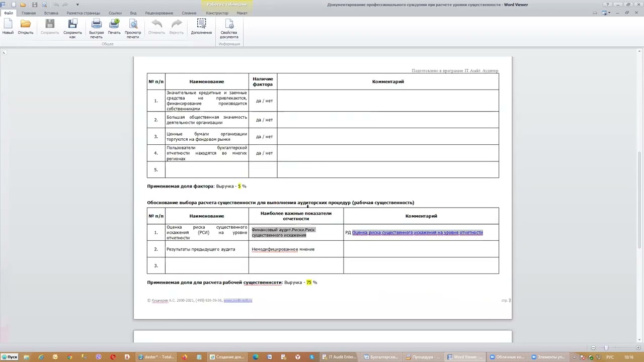Start Быстрая печать quick print
Image resolution: width=644 pixels, height=362 pixels.
97,29
